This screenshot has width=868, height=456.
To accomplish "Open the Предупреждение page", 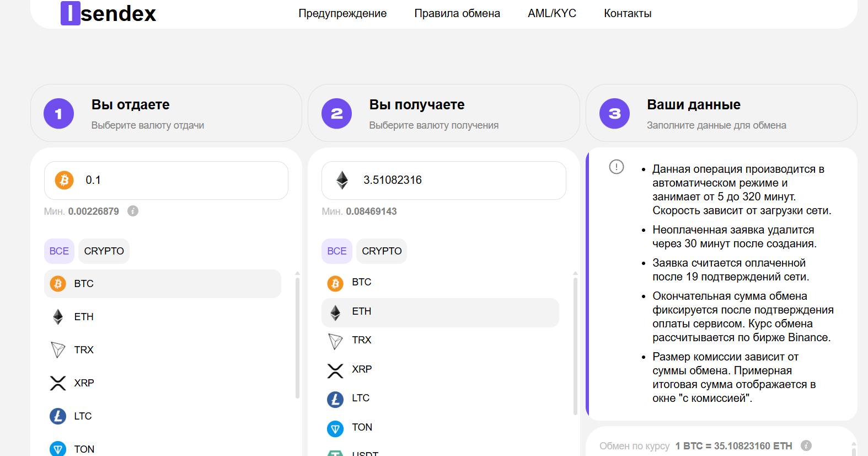I will tap(342, 13).
